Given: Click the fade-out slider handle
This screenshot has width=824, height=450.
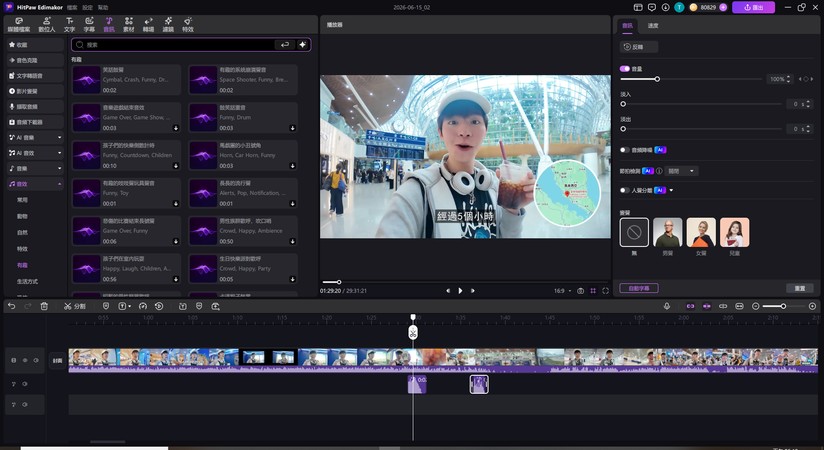Looking at the screenshot, I should (623, 129).
